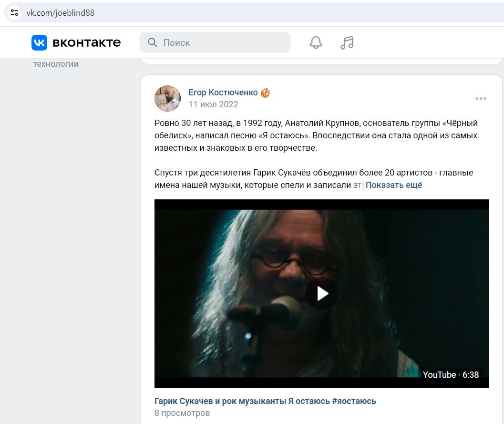Play the Гарик Сукачев video

point(321,293)
